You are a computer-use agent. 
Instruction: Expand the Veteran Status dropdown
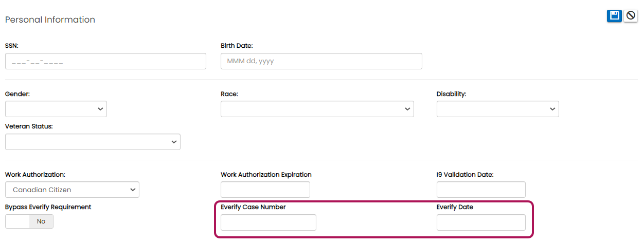click(93, 142)
